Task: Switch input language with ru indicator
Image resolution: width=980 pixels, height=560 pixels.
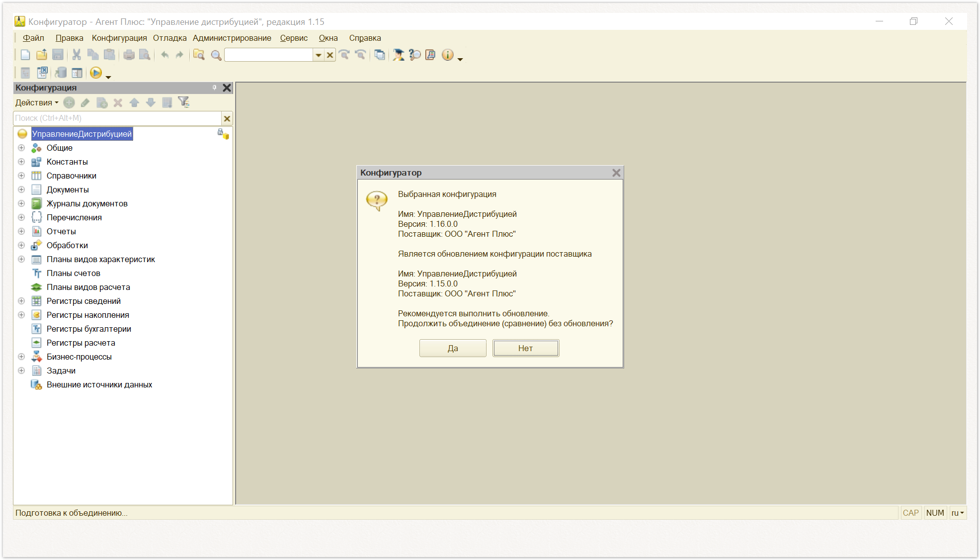Action: pyautogui.click(x=958, y=513)
